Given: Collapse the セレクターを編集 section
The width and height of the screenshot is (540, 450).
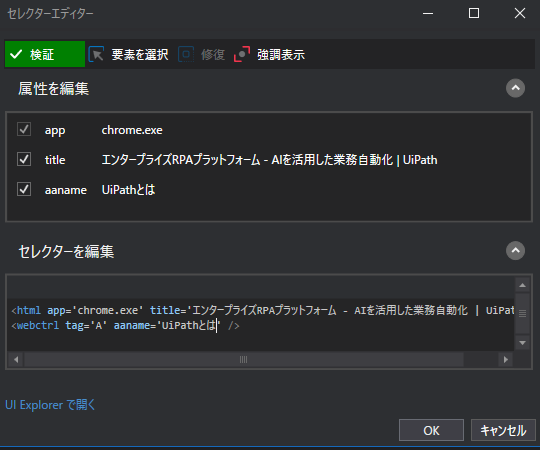Looking at the screenshot, I should [515, 251].
